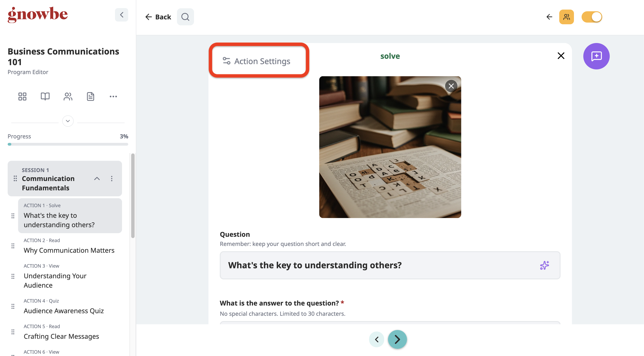Open the participants people icon in sidebar

point(68,96)
